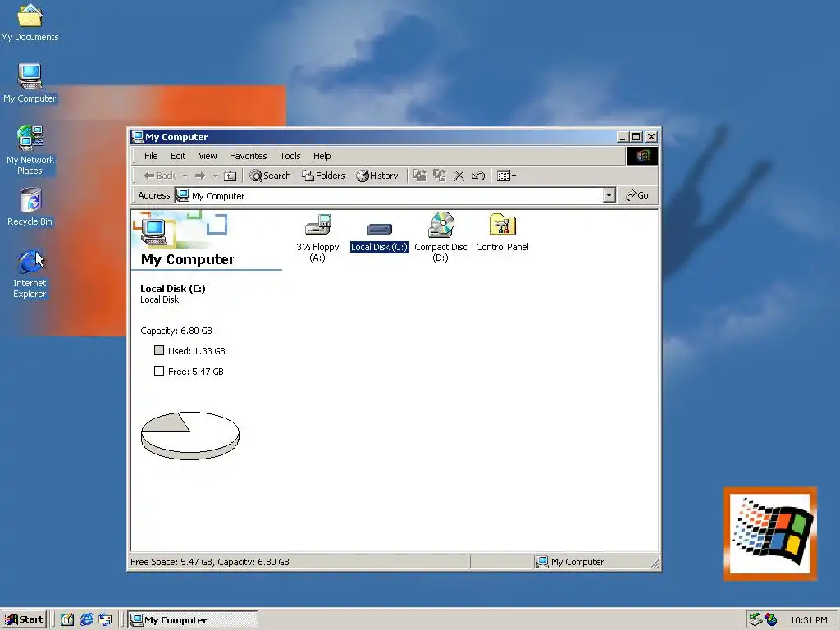Click the disk usage pie chart
840x630 pixels.
click(190, 436)
